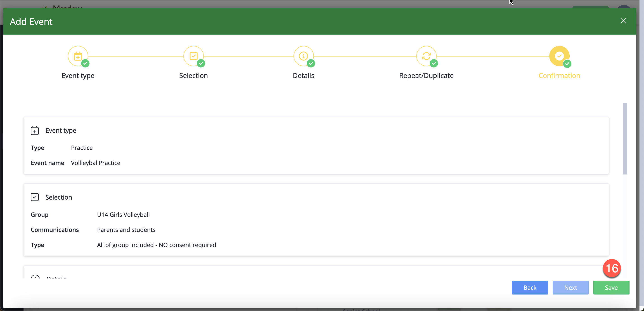
Task: Click the Details step info icon
Action: (303, 56)
